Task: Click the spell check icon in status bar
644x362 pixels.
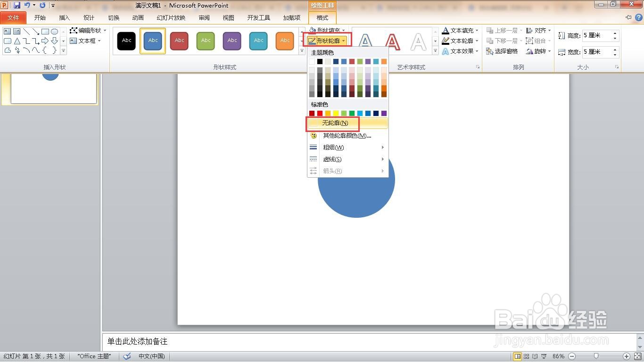Action: [127, 356]
